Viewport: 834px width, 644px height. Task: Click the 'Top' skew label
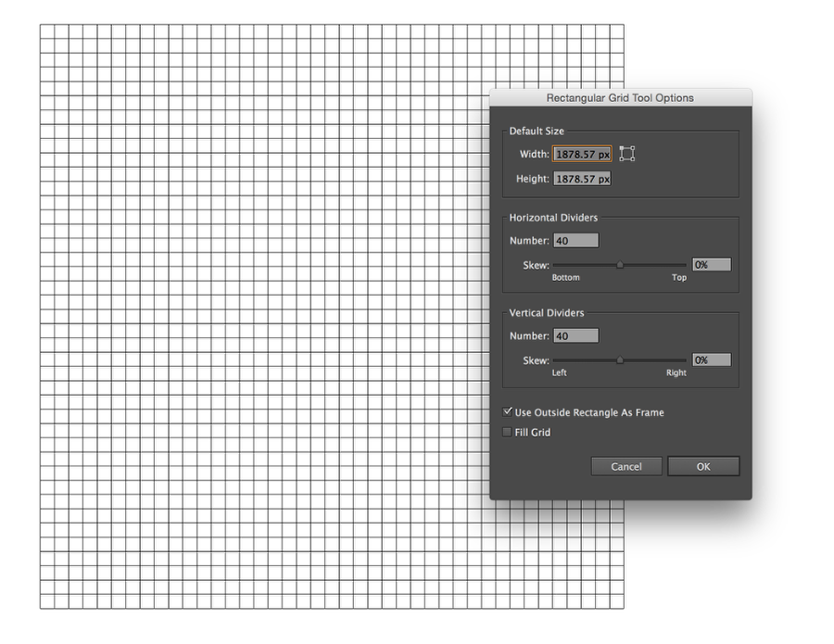[679, 278]
